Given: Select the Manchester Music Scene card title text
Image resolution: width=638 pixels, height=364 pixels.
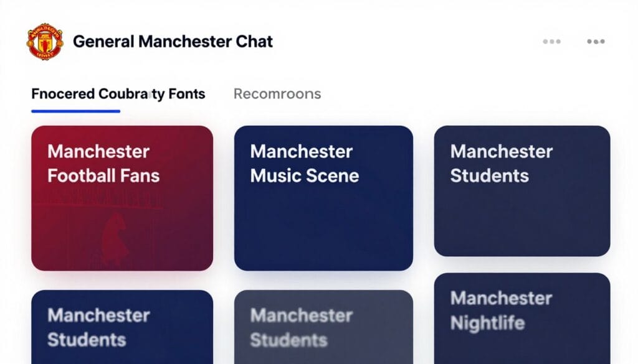Looking at the screenshot, I should (x=304, y=163).
